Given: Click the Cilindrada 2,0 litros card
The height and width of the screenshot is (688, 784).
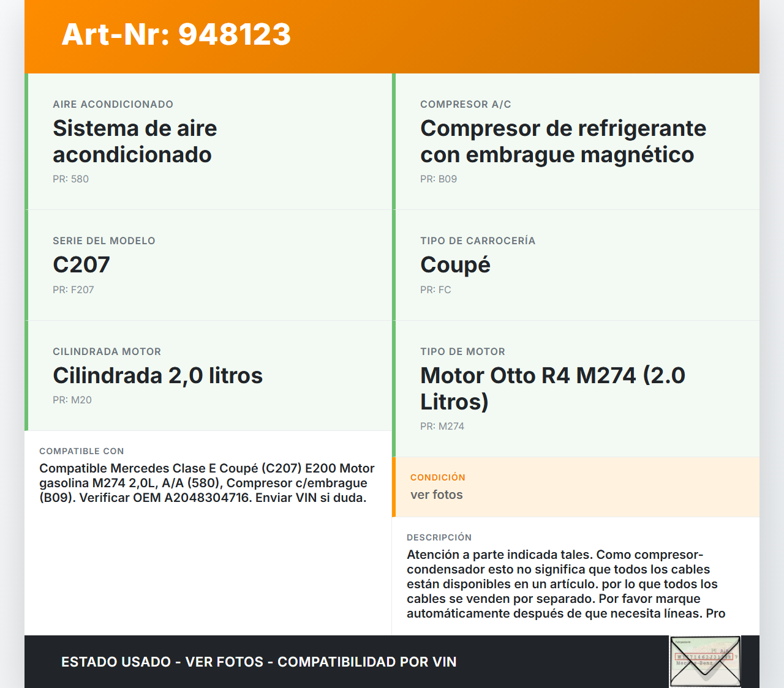Looking at the screenshot, I should (x=208, y=375).
